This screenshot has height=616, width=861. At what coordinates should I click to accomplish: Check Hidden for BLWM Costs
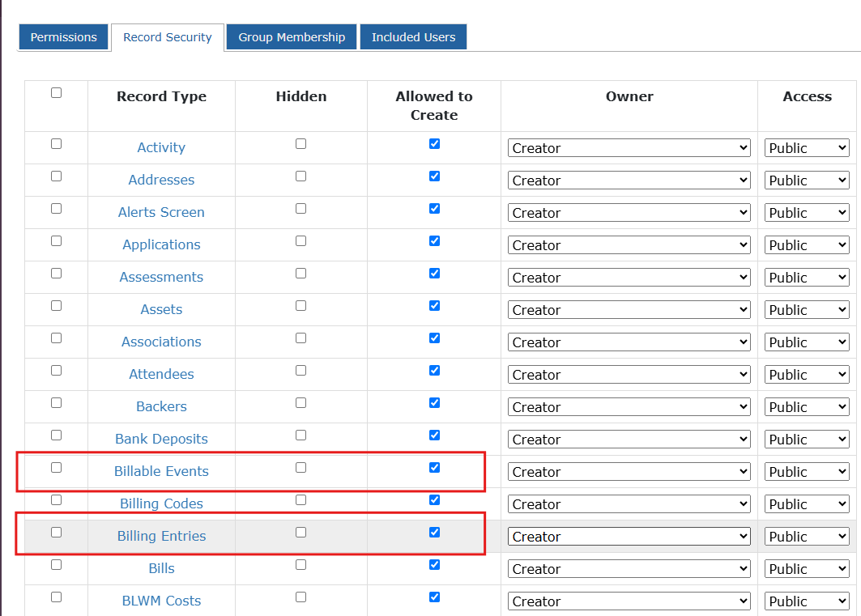pyautogui.click(x=301, y=597)
